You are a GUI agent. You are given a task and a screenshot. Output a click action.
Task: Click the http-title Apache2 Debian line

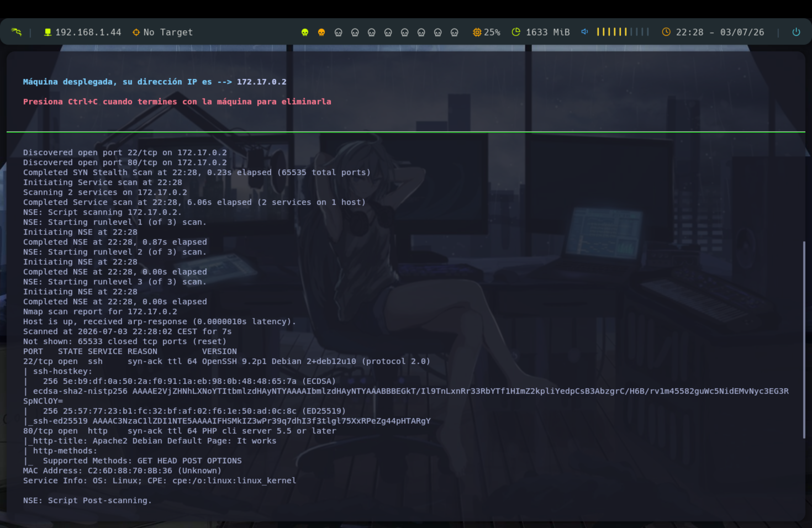[x=150, y=441]
